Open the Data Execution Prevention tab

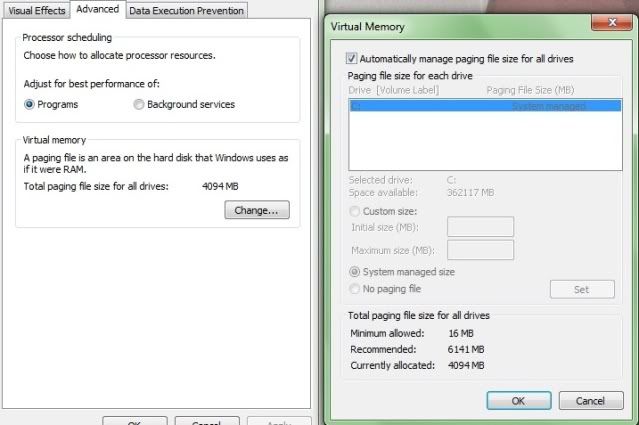click(x=186, y=10)
